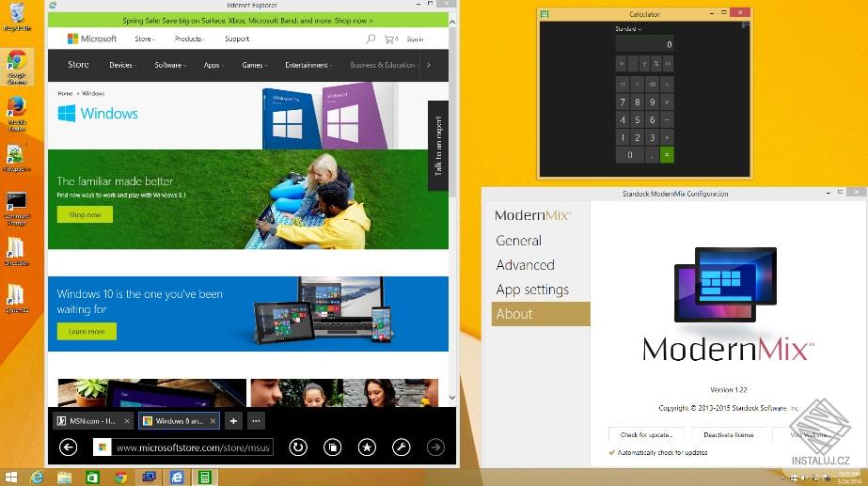Open the shopping cart icon

pyautogui.click(x=391, y=39)
